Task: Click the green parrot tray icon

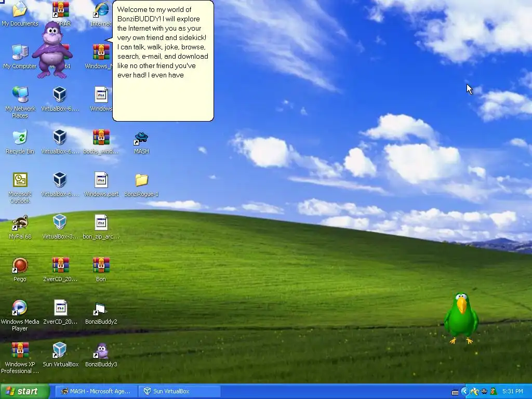Action: [x=494, y=392]
